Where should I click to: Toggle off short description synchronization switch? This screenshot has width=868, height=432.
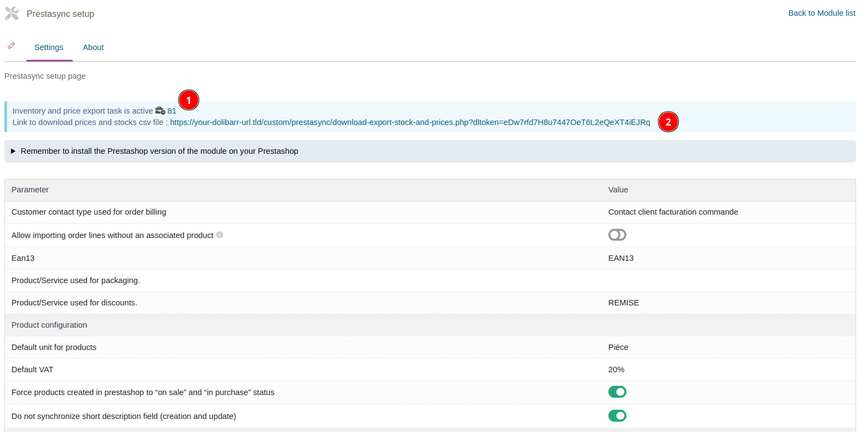coord(617,416)
